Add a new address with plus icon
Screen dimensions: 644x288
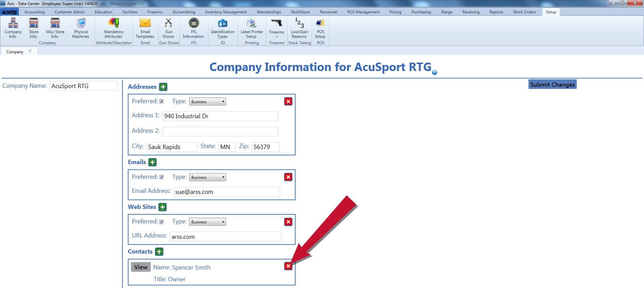163,87
